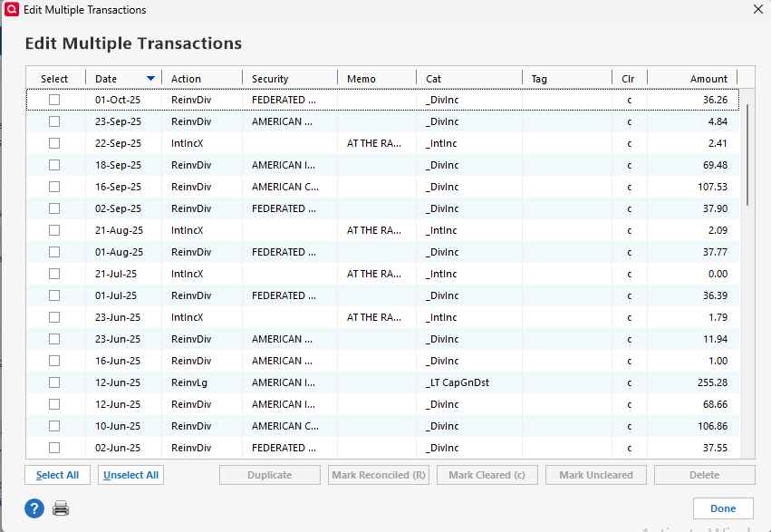The width and height of the screenshot is (771, 532).
Task: Click the ReinvLg action cell
Action: [x=189, y=382]
